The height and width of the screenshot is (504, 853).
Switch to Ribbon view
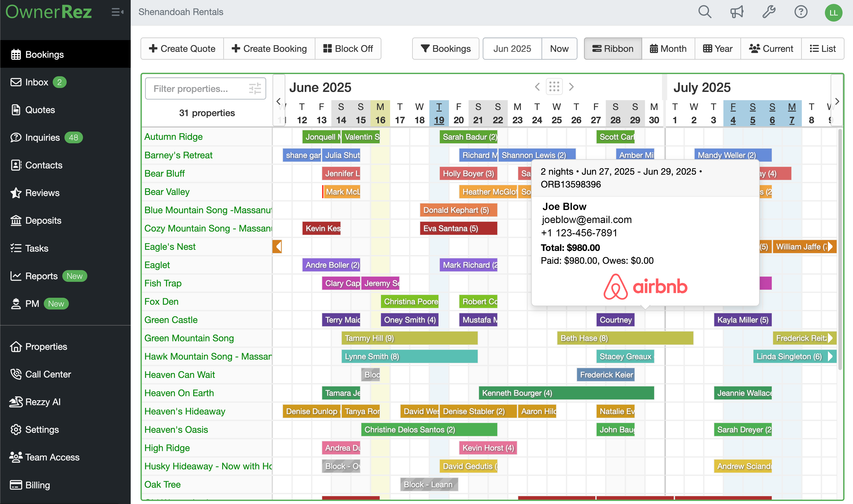[x=613, y=49]
